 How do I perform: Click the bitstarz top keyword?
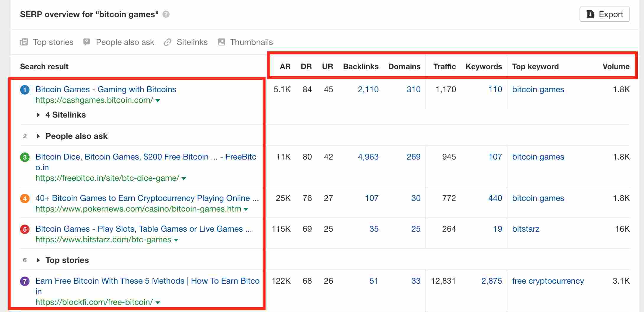pyautogui.click(x=526, y=229)
